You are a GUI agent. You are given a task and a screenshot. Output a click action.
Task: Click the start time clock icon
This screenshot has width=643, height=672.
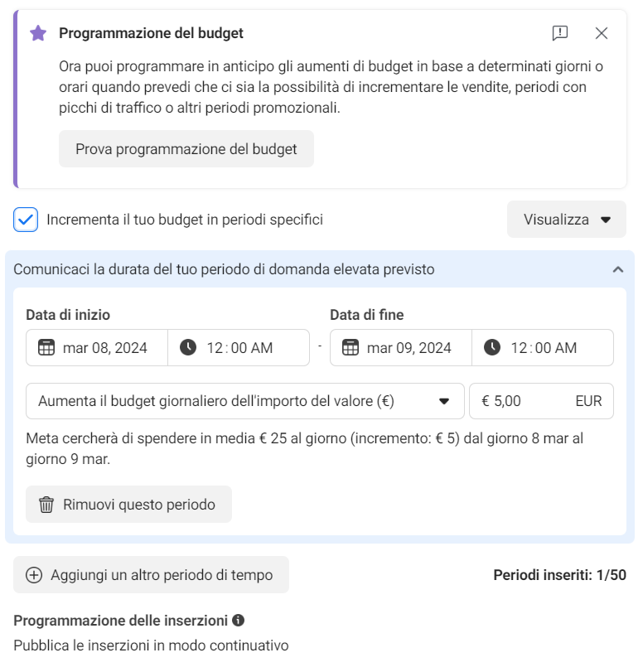pos(188,348)
